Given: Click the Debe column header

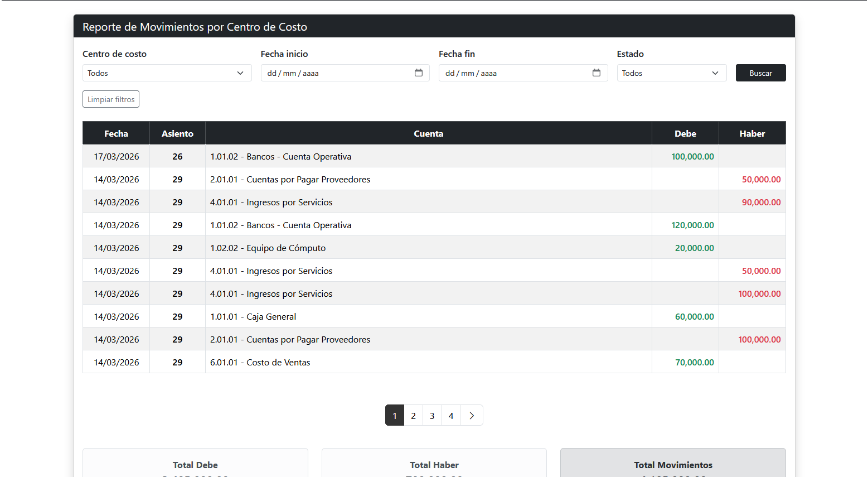Looking at the screenshot, I should point(685,133).
